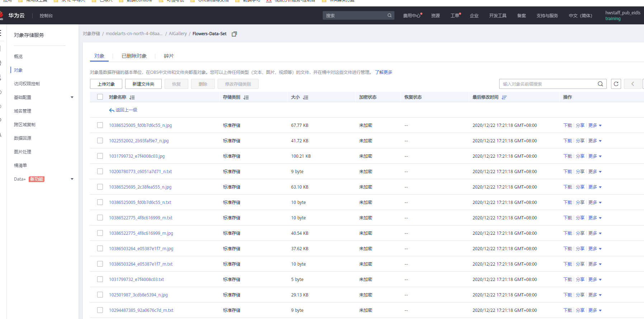This screenshot has width=644, height=319.
Task: Open 域名管理 in the sidebar
Action: pyautogui.click(x=23, y=111)
